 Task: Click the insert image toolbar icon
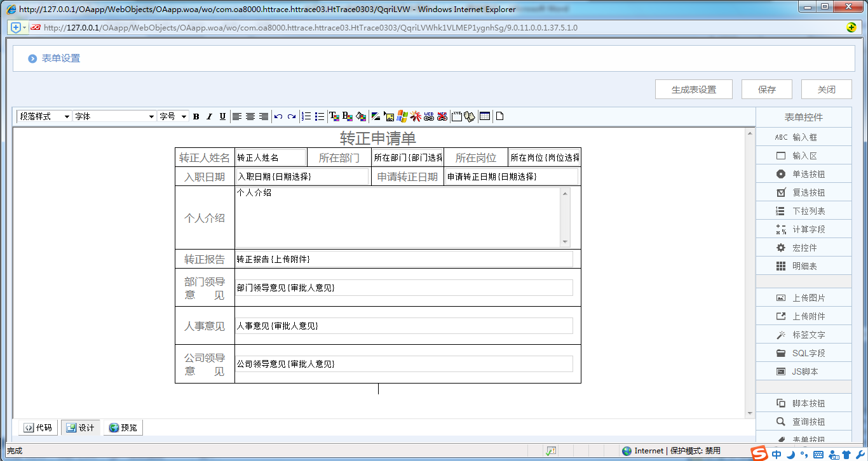point(389,117)
